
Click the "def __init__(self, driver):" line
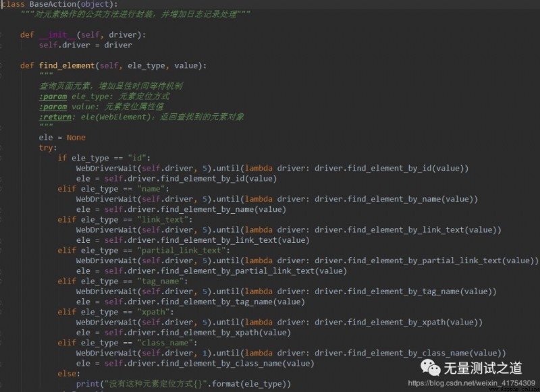83,35
